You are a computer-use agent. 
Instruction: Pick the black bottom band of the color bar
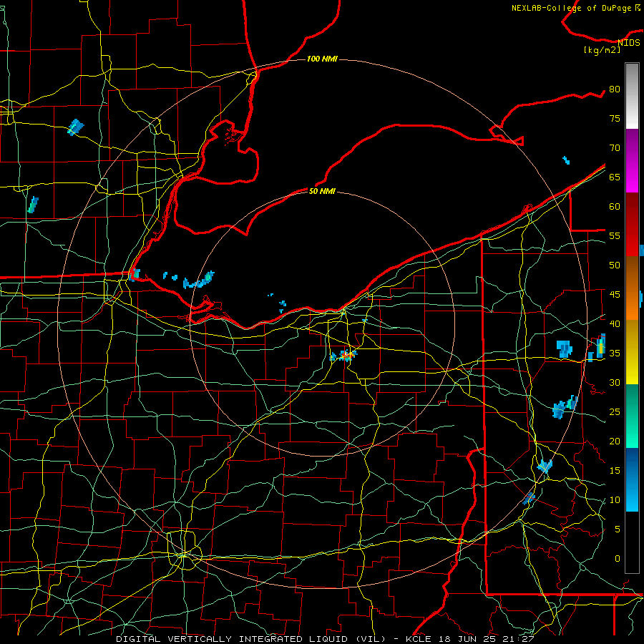632,542
